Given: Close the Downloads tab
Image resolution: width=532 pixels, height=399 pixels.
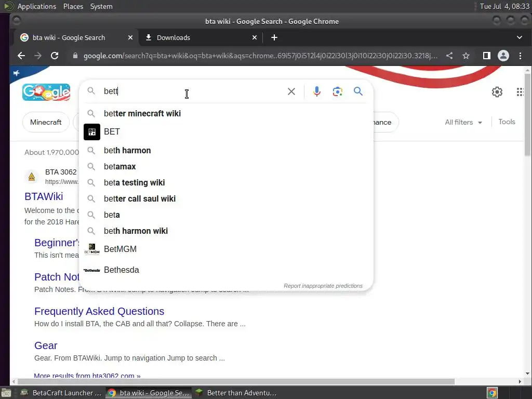Looking at the screenshot, I should (255, 37).
